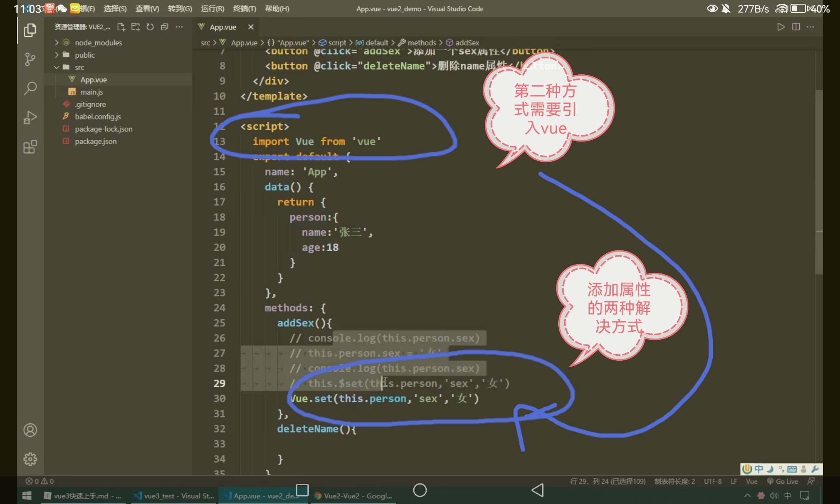The image size is (840, 504).
Task: Open Source Control view
Action: (x=30, y=59)
